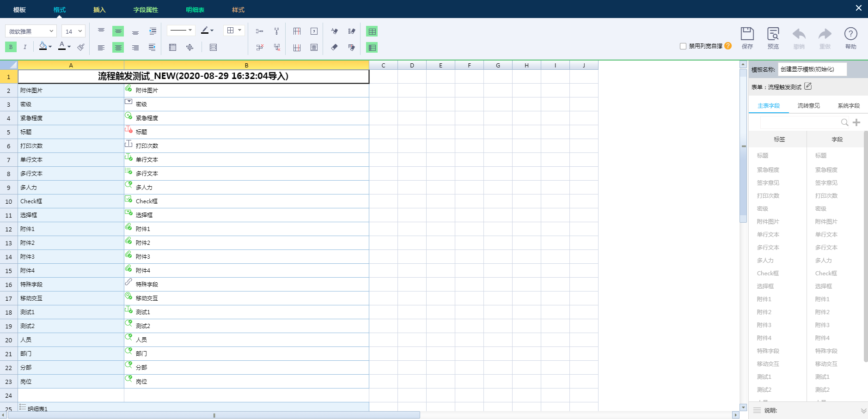Open the Preview (预览) icon
The width and height of the screenshot is (868, 419).
pos(773,37)
